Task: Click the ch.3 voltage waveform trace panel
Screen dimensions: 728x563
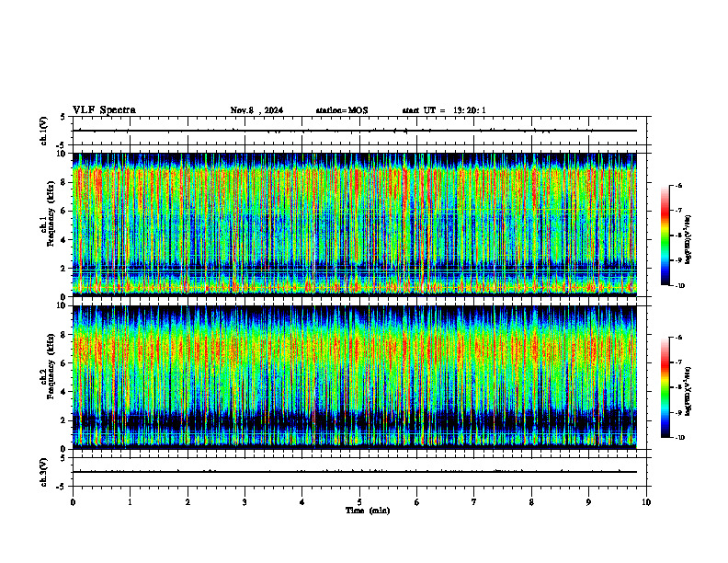Action: [359, 472]
